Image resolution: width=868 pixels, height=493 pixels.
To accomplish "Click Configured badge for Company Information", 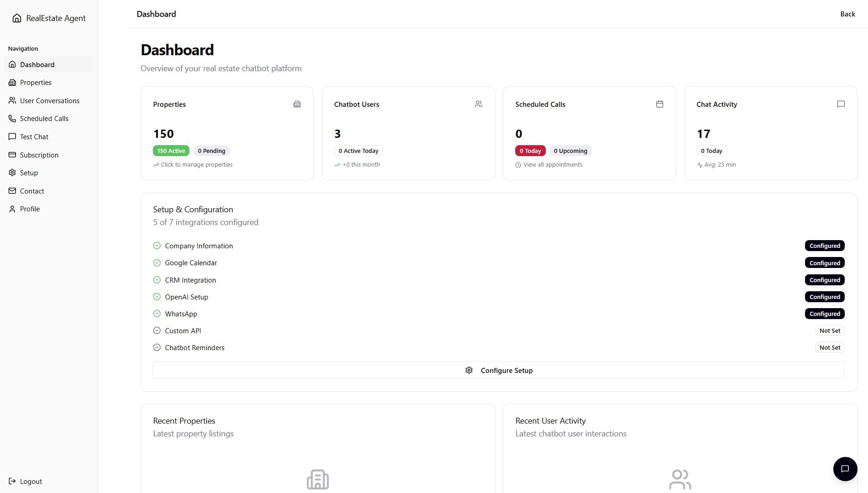I will 825,246.
